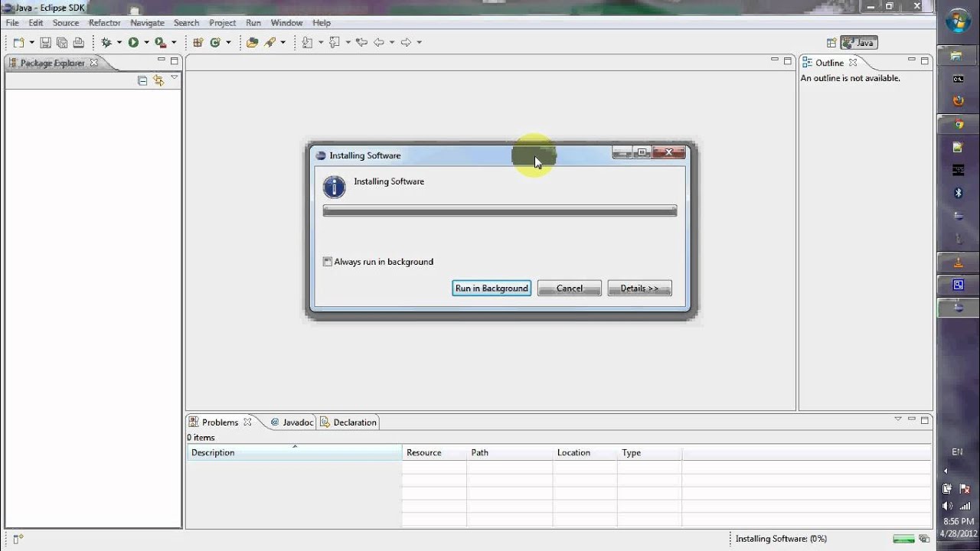Viewport: 980px width, 551px height.
Task: Click the Run External Tools icon
Action: coord(160,43)
